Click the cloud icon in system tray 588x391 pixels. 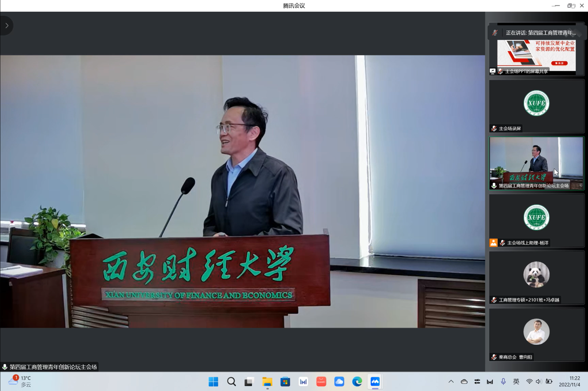coord(464,382)
